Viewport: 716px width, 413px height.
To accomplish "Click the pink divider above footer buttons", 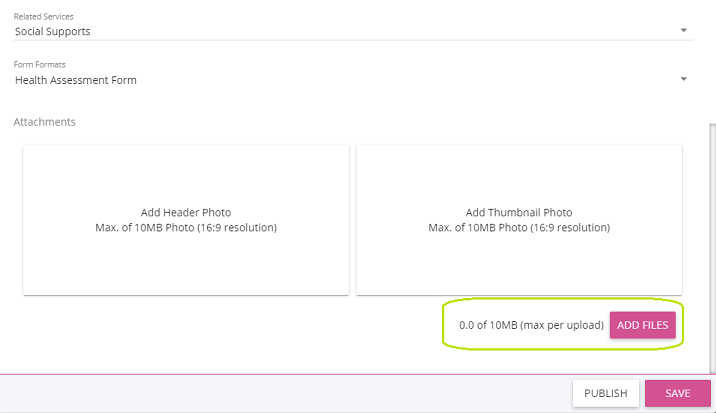I will (x=300, y=374).
